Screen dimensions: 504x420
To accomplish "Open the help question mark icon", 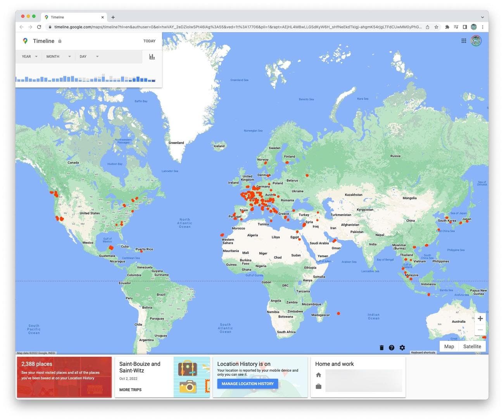I will tap(392, 347).
